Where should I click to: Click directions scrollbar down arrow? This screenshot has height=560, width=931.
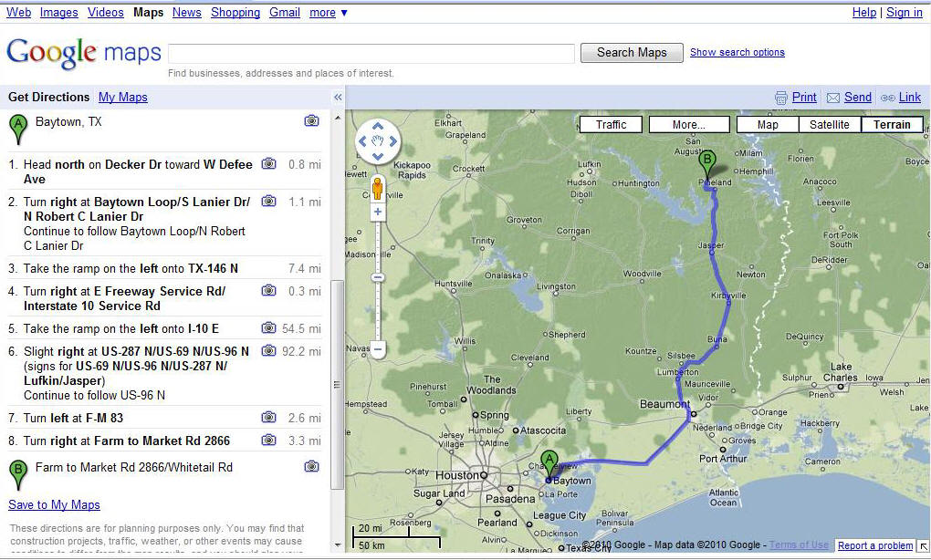tap(337, 544)
